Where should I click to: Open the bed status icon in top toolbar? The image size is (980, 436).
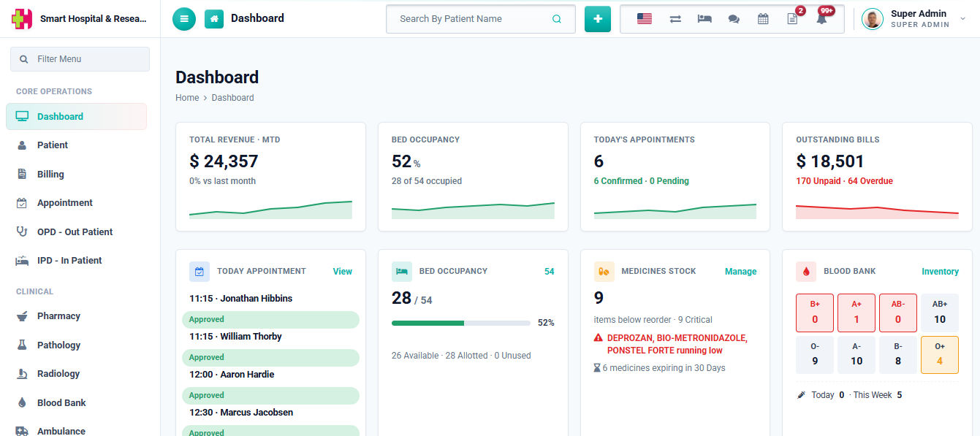[704, 19]
